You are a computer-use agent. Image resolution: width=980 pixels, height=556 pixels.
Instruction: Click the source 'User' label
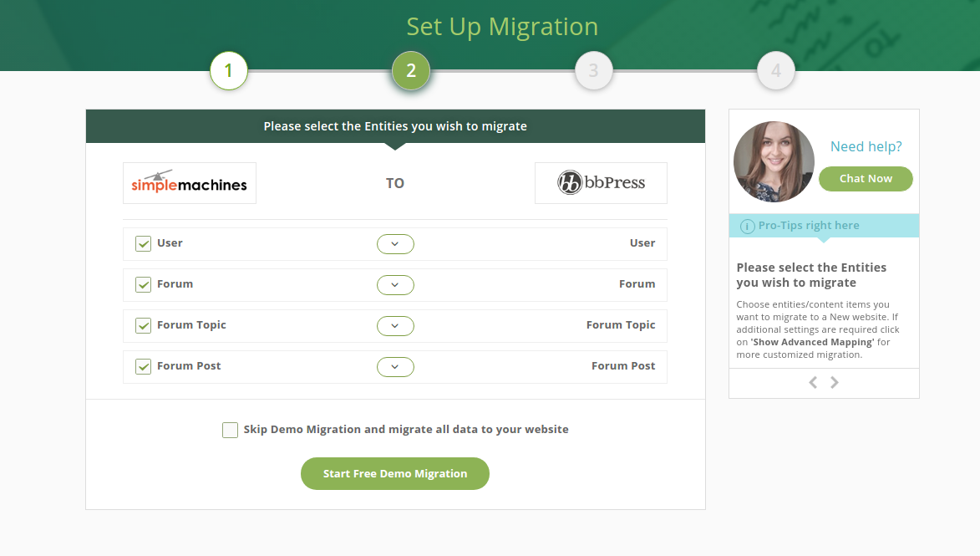[x=170, y=243]
